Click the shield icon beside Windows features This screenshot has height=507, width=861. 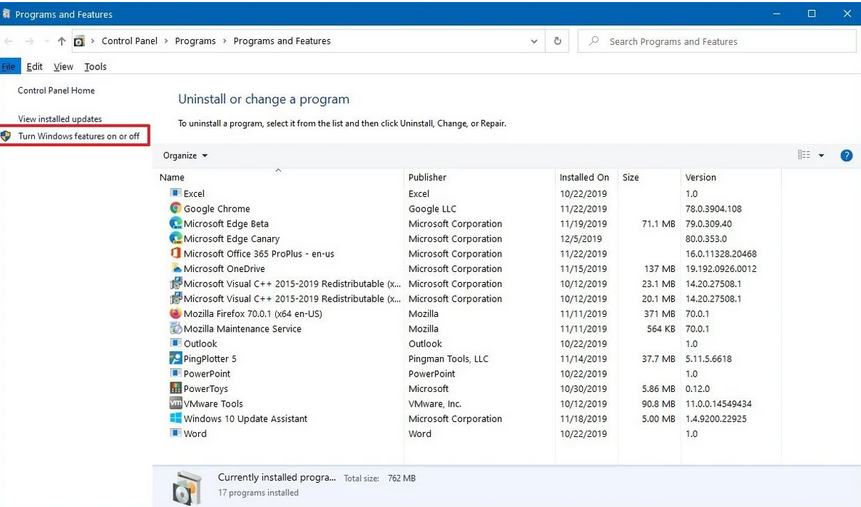(x=6, y=136)
